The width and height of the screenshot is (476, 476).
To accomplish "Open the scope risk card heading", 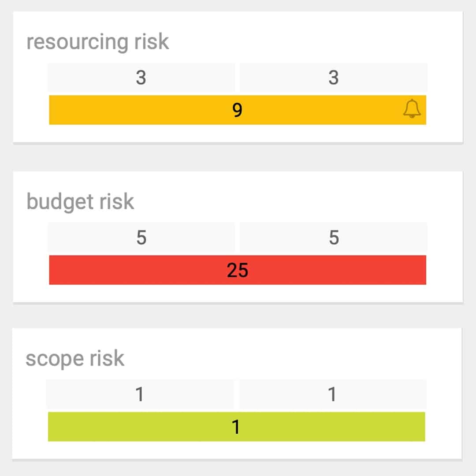I will pos(76,358).
